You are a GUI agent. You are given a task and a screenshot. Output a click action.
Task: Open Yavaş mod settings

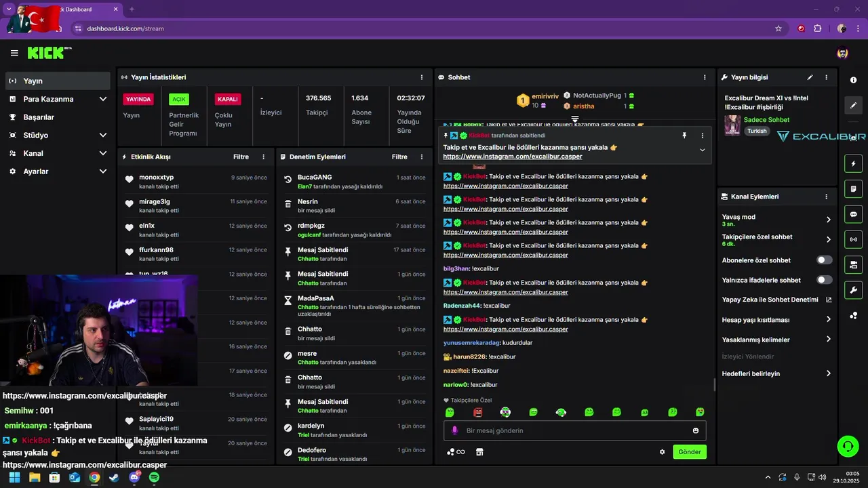coord(776,220)
